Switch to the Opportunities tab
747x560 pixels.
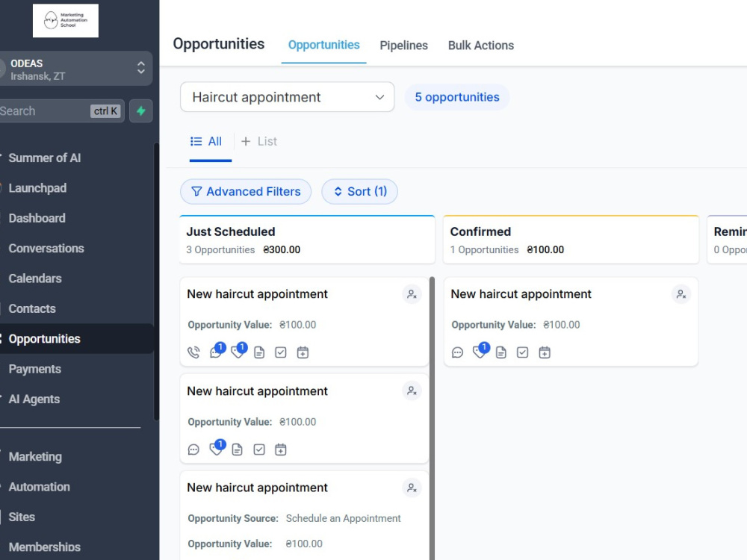click(x=323, y=46)
